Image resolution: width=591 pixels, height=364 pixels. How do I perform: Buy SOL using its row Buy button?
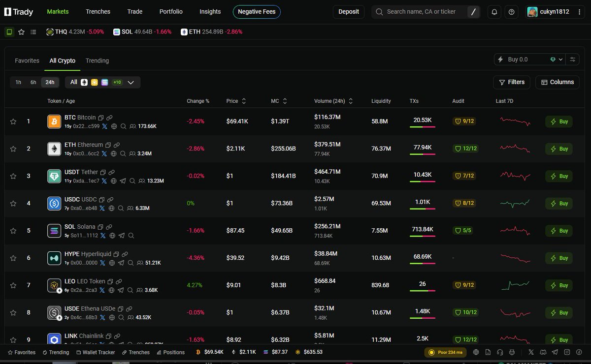559,231
